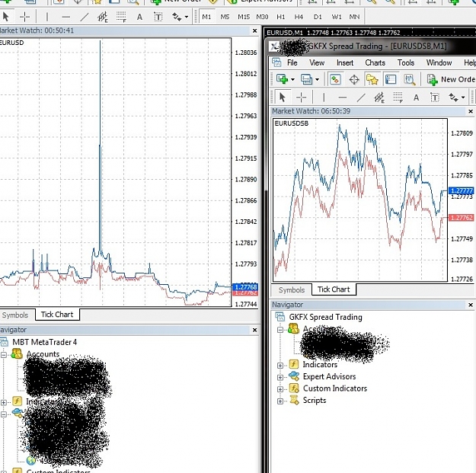Expand Expert Advisors node in GKFX Navigator
Viewport: 476px width, 473px height.
pyautogui.click(x=280, y=377)
